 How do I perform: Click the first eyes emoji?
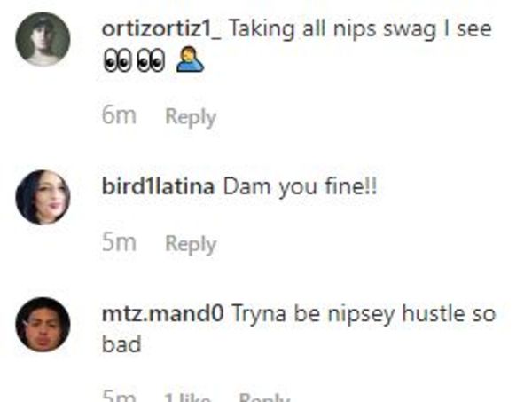117,61
